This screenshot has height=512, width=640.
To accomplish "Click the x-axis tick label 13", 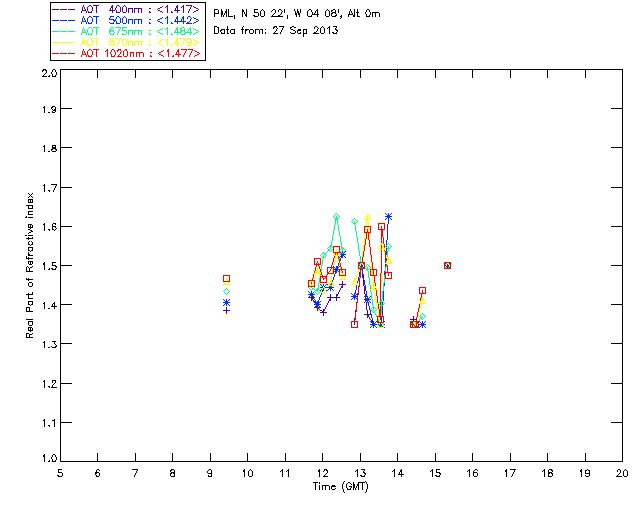I will (360, 473).
